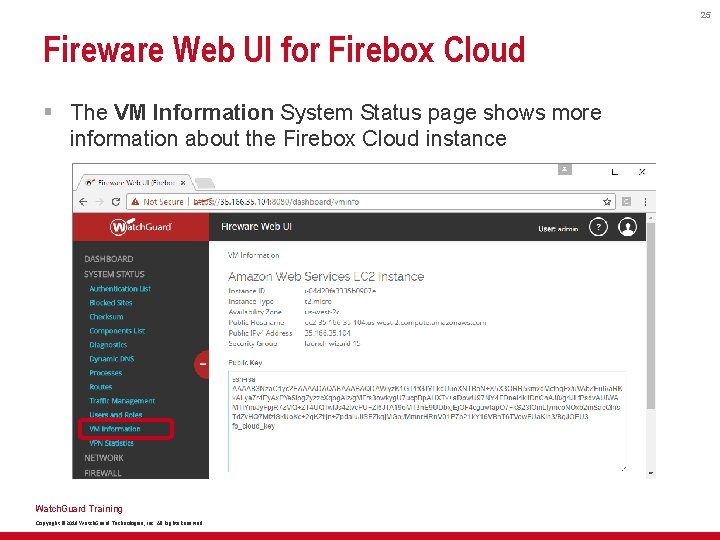Open the Chrome three-dot menu

(645, 202)
